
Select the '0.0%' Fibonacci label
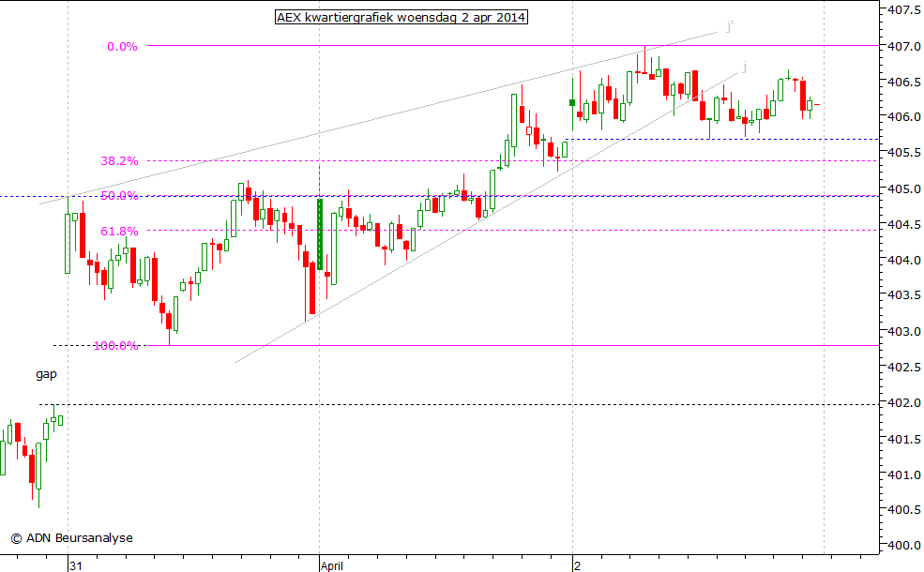[x=122, y=47]
